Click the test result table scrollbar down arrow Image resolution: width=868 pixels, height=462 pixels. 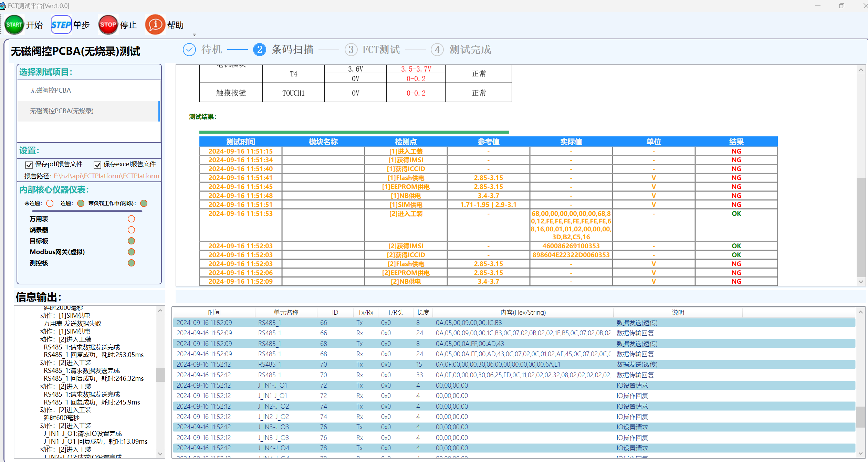click(861, 281)
